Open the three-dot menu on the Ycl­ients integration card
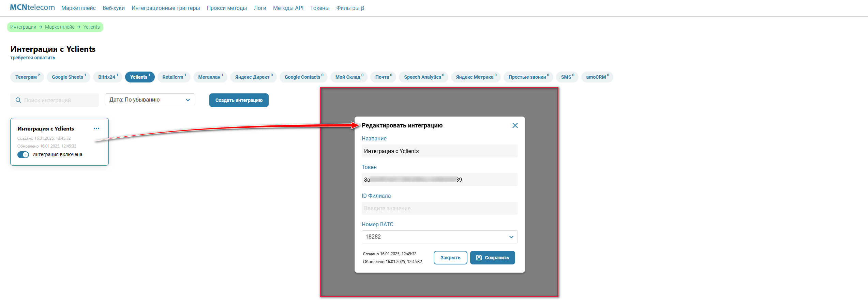 pos(96,128)
